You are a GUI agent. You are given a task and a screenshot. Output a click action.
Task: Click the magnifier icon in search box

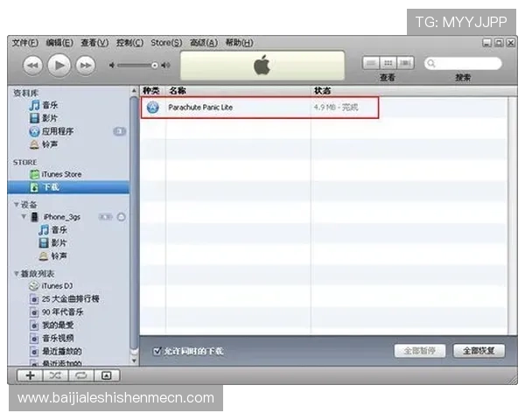[x=431, y=63]
